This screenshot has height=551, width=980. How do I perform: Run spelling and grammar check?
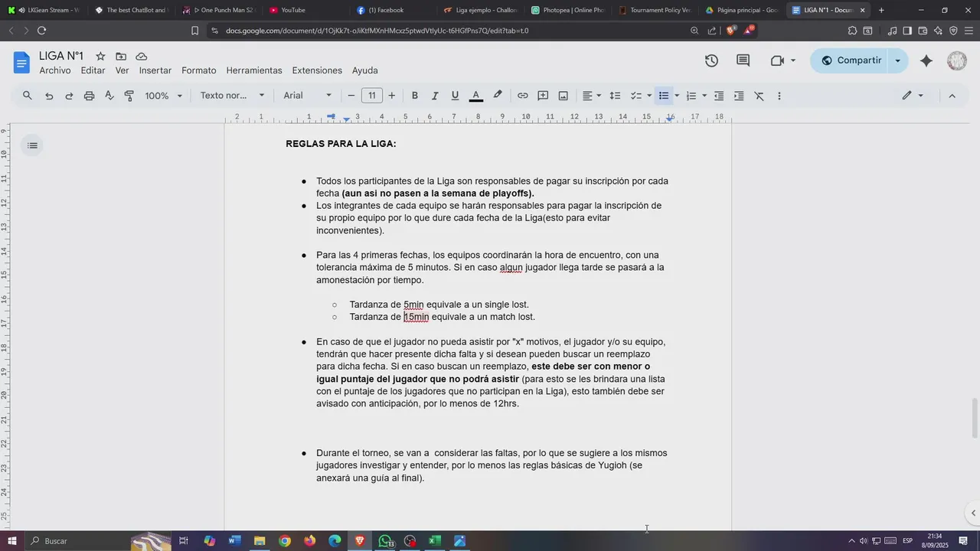[x=109, y=96]
